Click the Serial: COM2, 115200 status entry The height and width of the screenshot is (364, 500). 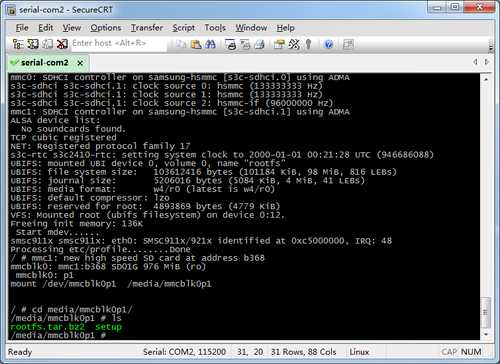coord(184,352)
